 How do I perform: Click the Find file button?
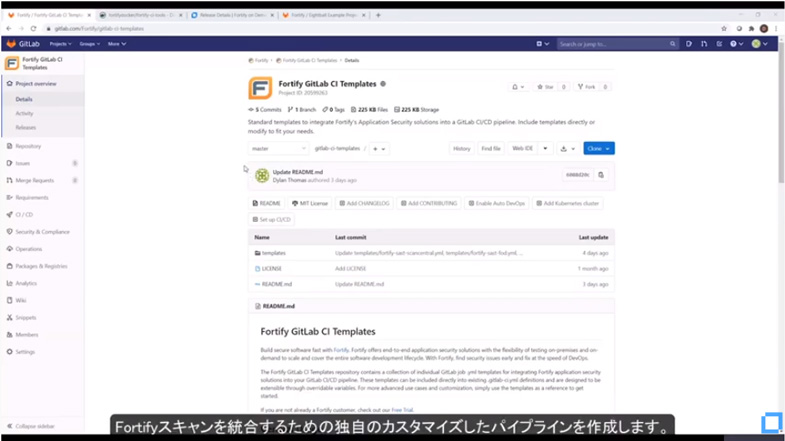pyautogui.click(x=491, y=149)
